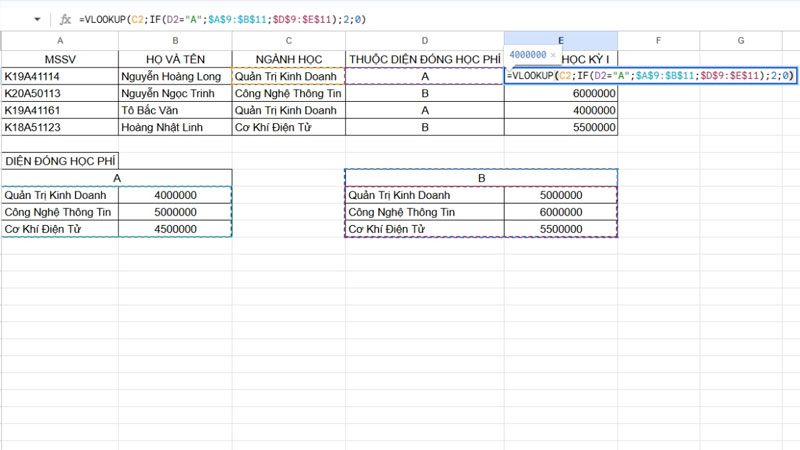
Task: Select column F header
Action: 658,41
